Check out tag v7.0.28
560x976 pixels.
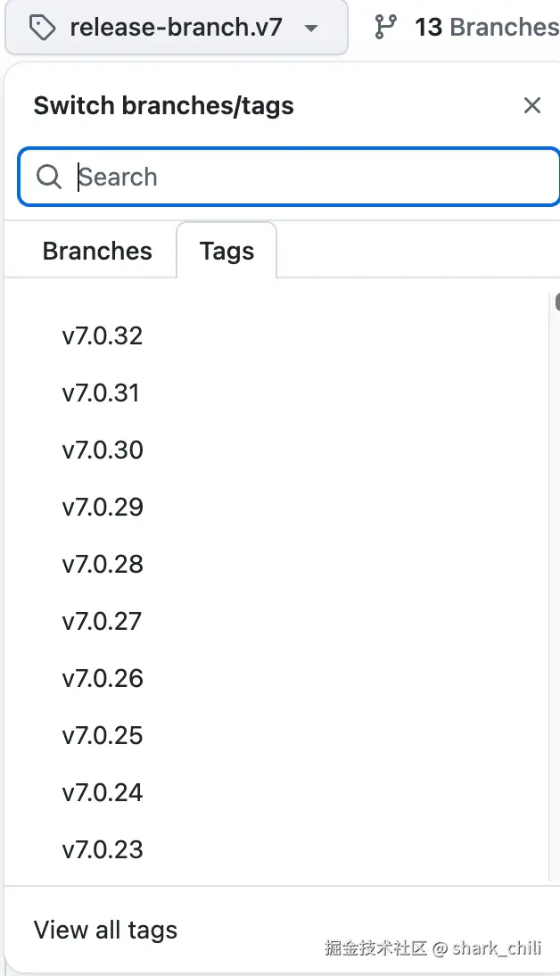pos(103,565)
